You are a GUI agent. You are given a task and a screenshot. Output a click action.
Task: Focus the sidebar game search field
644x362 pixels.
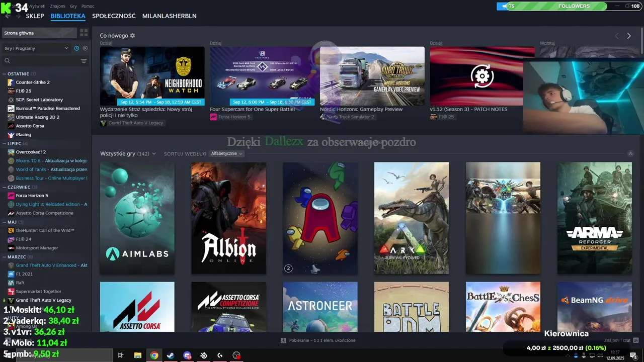tap(44, 61)
